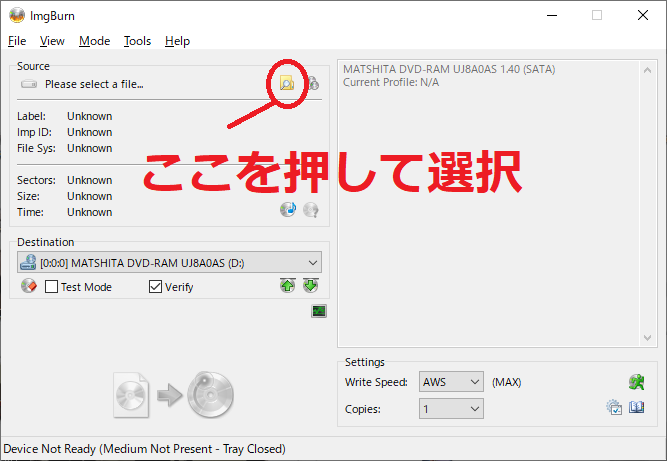Click the Automatic Write Speed running-man icon
This screenshot has width=667, height=461.
[636, 382]
